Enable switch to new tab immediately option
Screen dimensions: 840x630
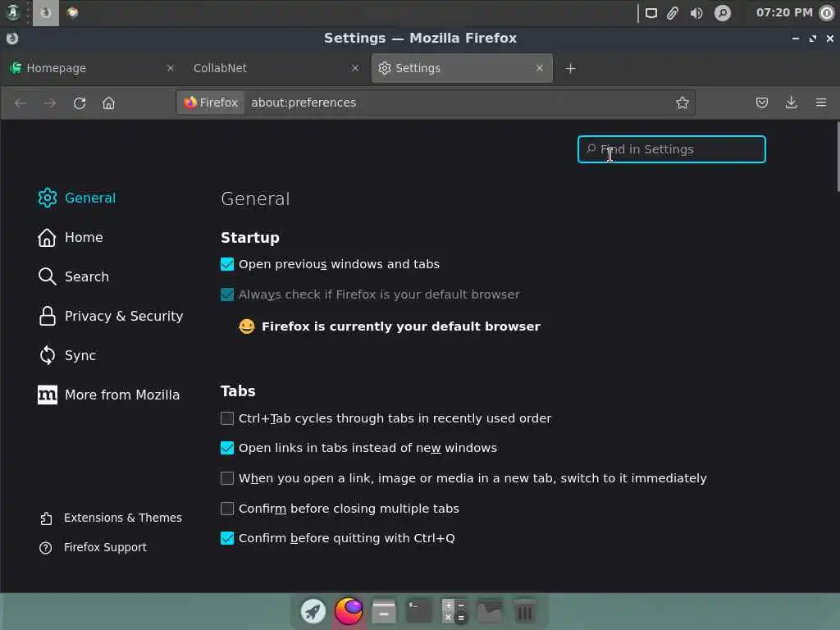227,478
